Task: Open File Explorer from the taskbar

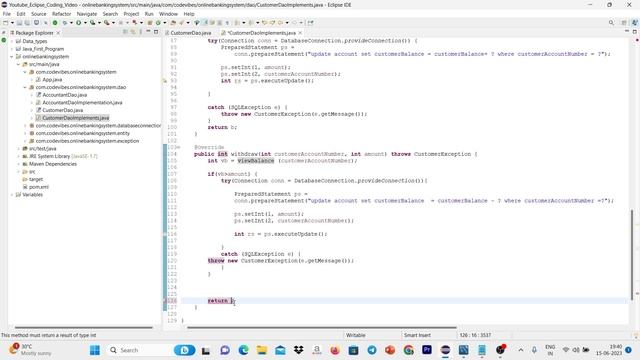Action: tap(262, 350)
